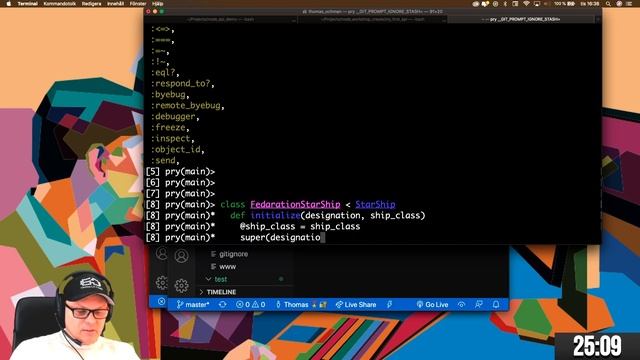Click the initialize method name
The height and width of the screenshot is (360, 640).
point(275,216)
